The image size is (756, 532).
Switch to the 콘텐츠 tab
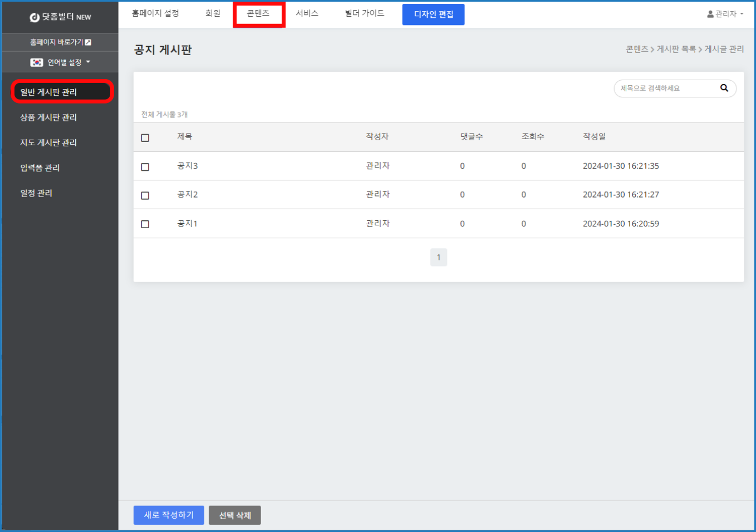click(x=258, y=14)
